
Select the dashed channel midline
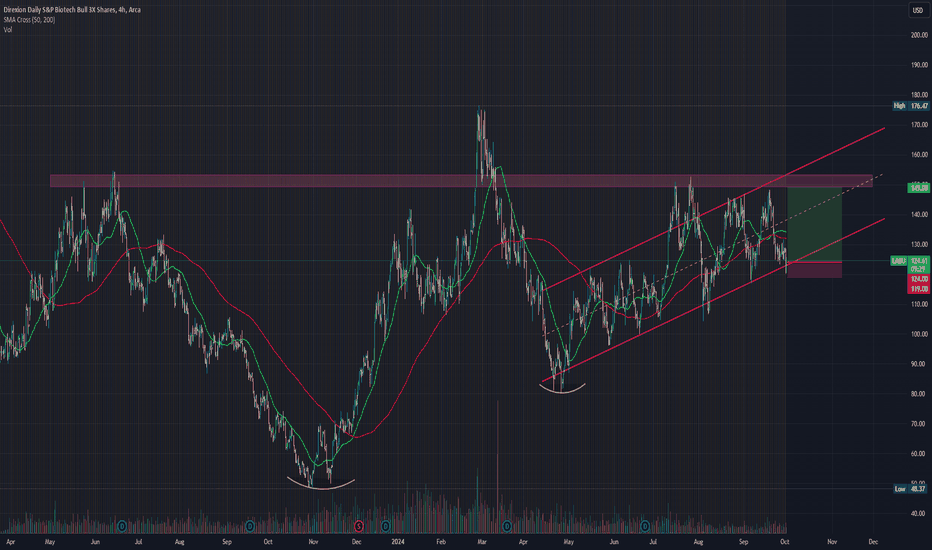(715, 254)
